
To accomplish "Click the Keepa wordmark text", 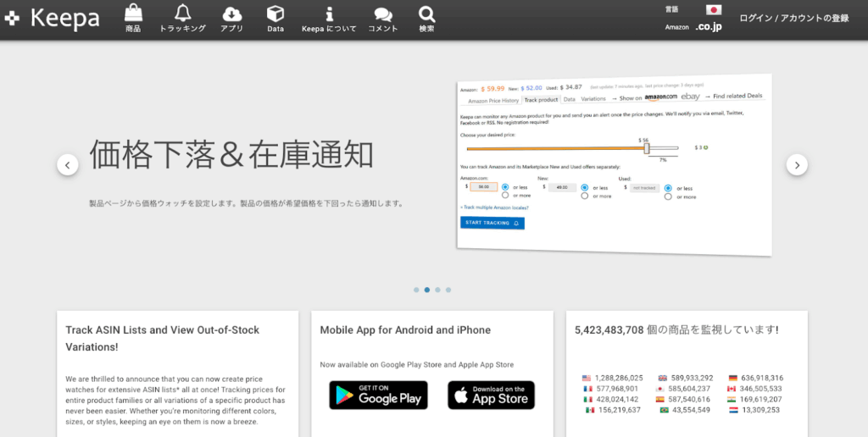I will click(x=64, y=19).
